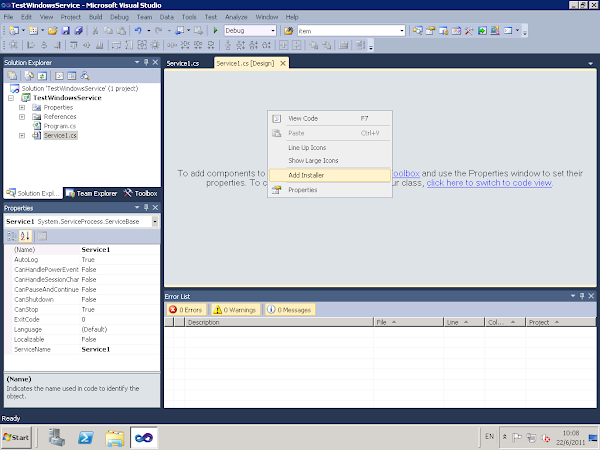Edit the ServiceName property value
The width and height of the screenshot is (600, 450).
pyautogui.click(x=119, y=349)
